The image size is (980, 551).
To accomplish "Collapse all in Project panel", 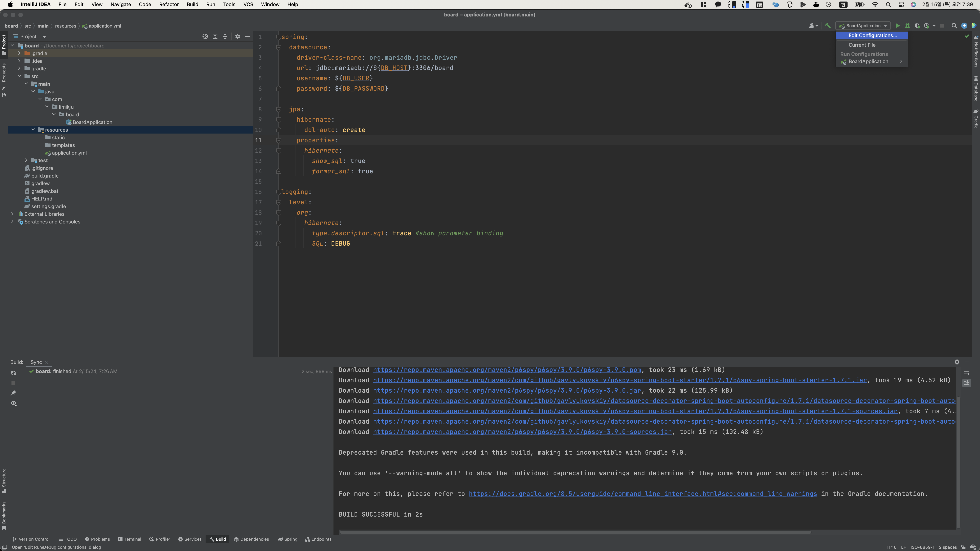I will [225, 37].
